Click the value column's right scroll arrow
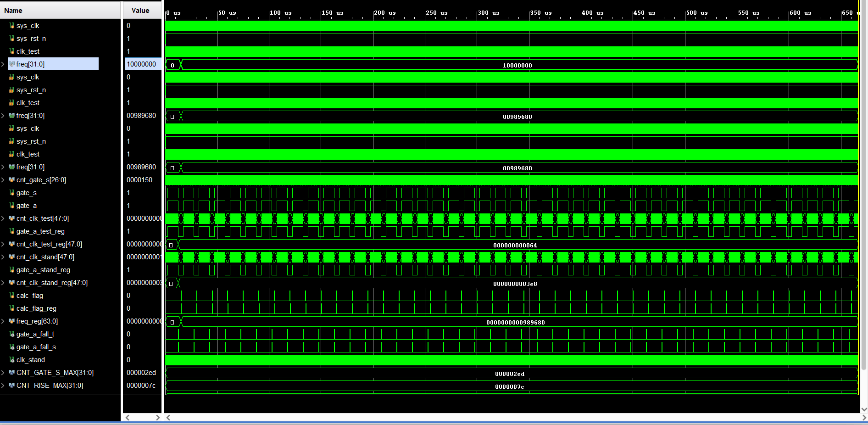Image resolution: width=868 pixels, height=425 pixels. click(157, 418)
